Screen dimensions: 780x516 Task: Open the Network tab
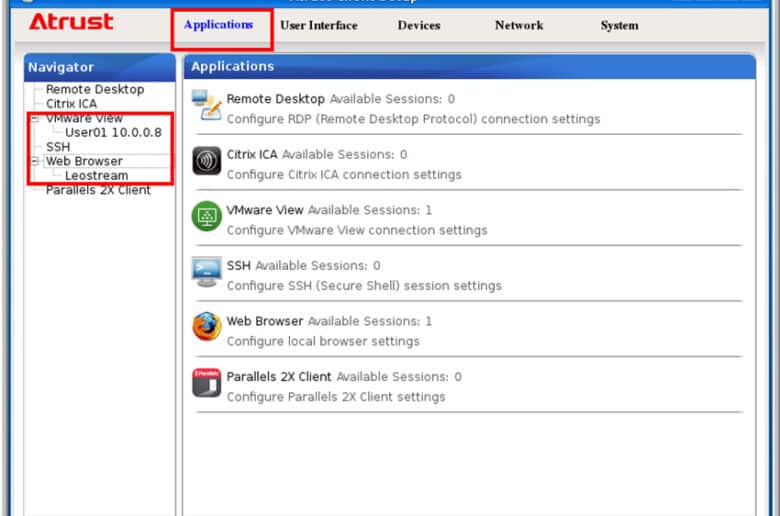click(x=519, y=25)
